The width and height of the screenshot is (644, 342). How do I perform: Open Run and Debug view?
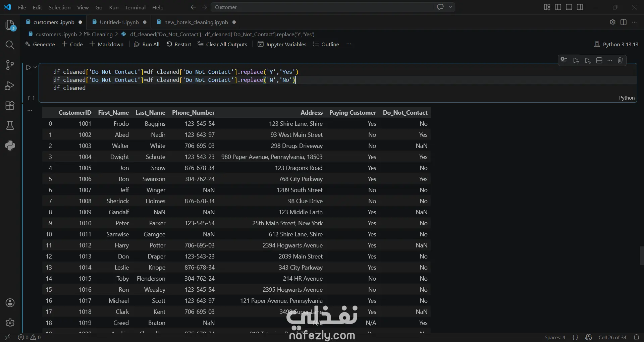pyautogui.click(x=10, y=85)
